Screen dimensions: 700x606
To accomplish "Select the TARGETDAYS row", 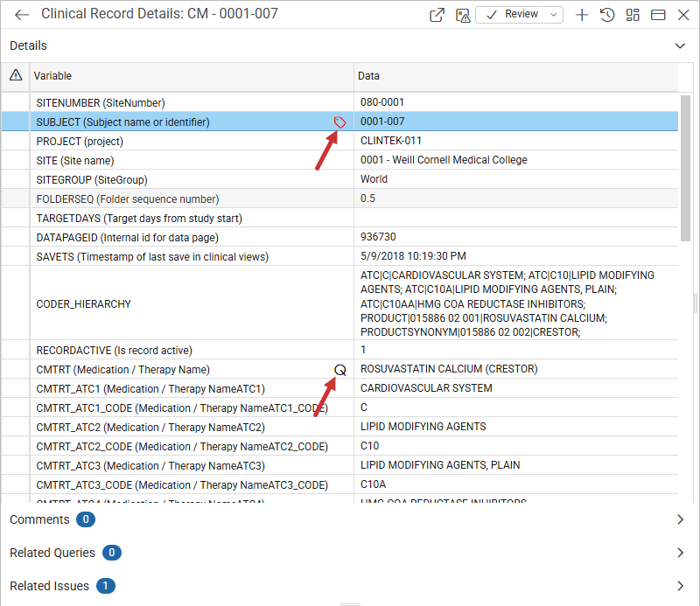I will (339, 218).
